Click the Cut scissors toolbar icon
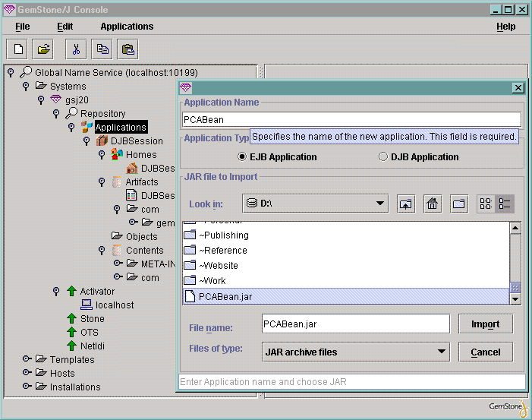The image size is (532, 420). coord(76,49)
